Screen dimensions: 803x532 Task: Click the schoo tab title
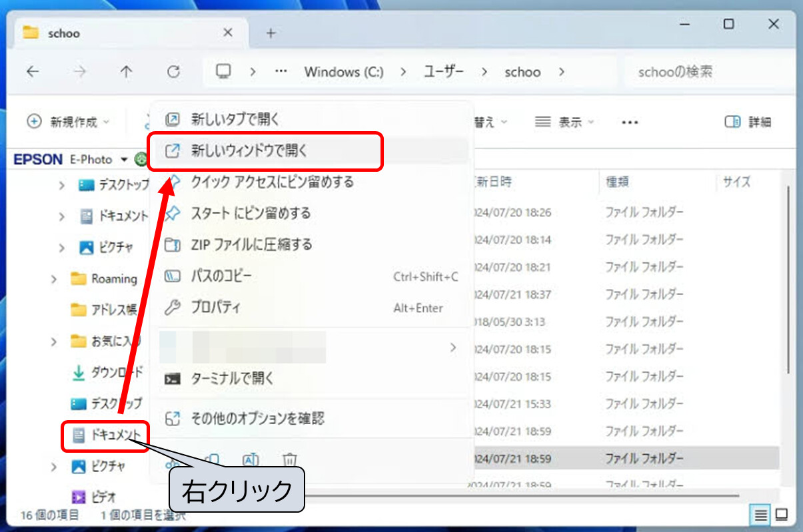pyautogui.click(x=64, y=33)
